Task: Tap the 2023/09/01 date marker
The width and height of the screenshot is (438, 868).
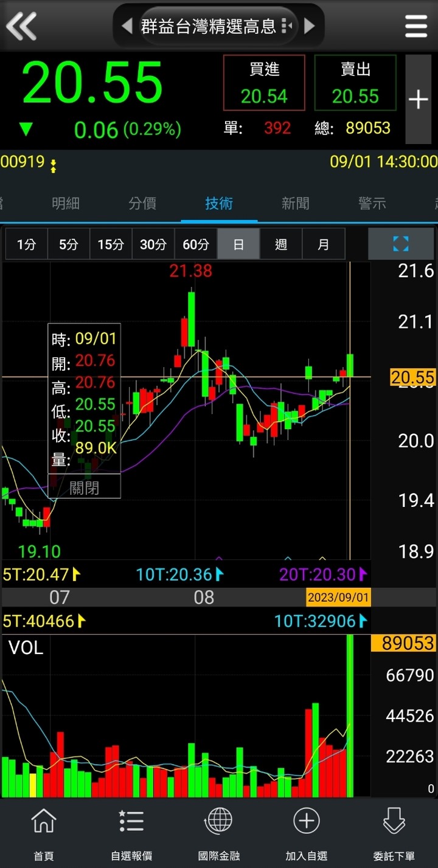Action: pos(338,598)
